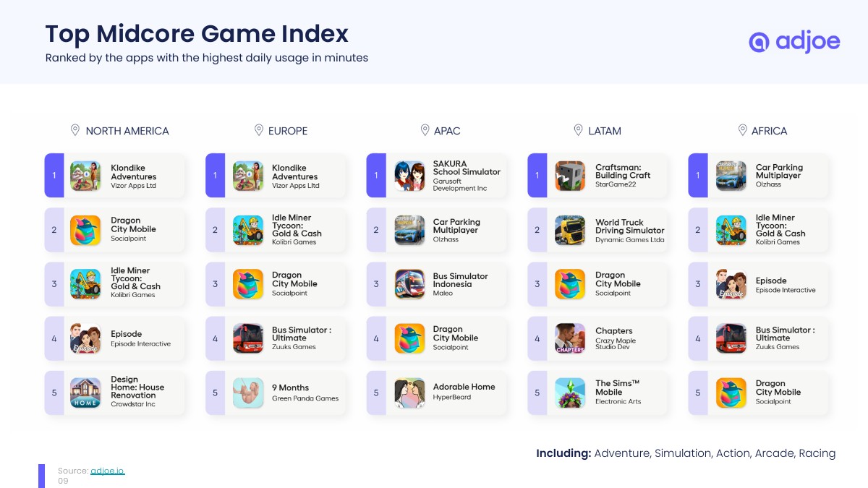Image resolution: width=868 pixels, height=488 pixels.
Task: Click the 9 Months game icon
Action: [248, 393]
